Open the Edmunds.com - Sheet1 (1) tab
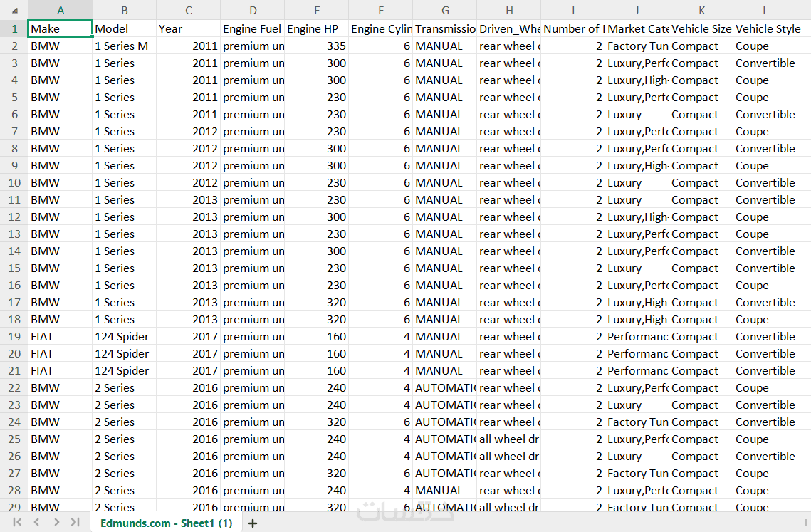The image size is (811, 532). (166, 523)
